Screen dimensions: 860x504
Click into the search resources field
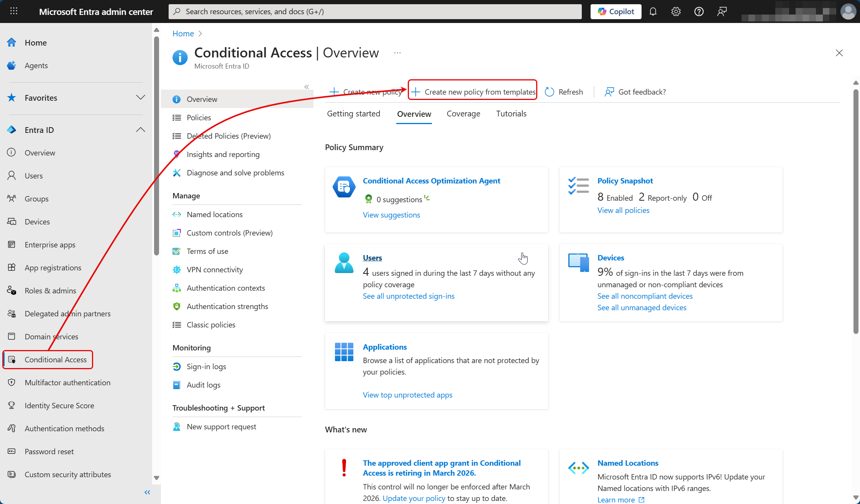point(376,11)
